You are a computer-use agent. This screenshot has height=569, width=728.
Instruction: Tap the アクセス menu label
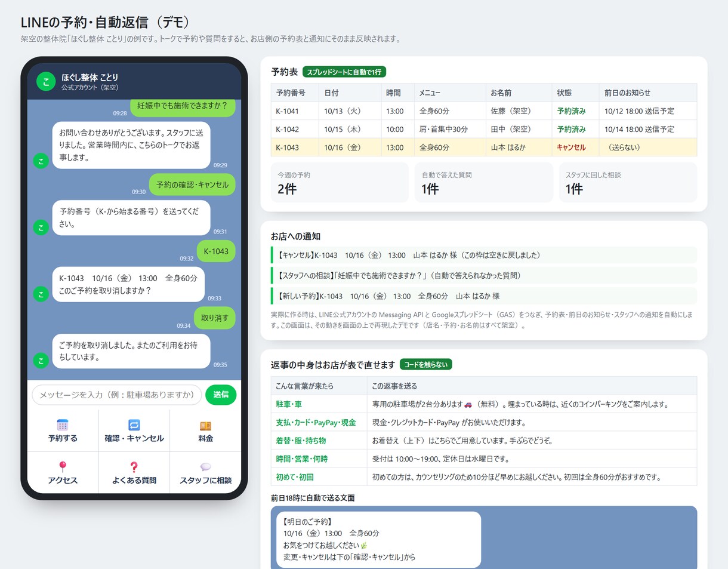pos(63,480)
